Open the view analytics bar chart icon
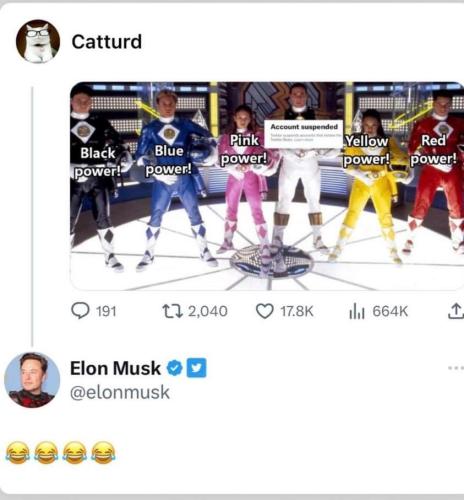 click(x=357, y=312)
